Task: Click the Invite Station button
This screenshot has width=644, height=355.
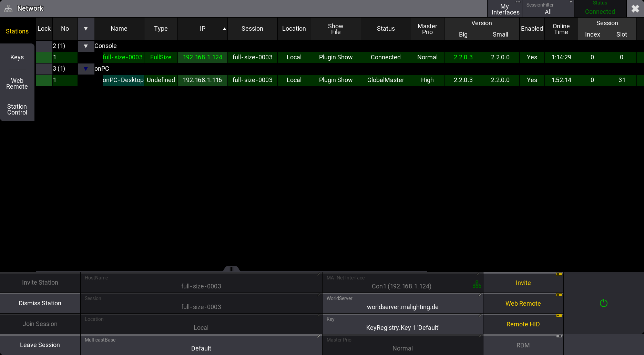Action: tap(40, 283)
